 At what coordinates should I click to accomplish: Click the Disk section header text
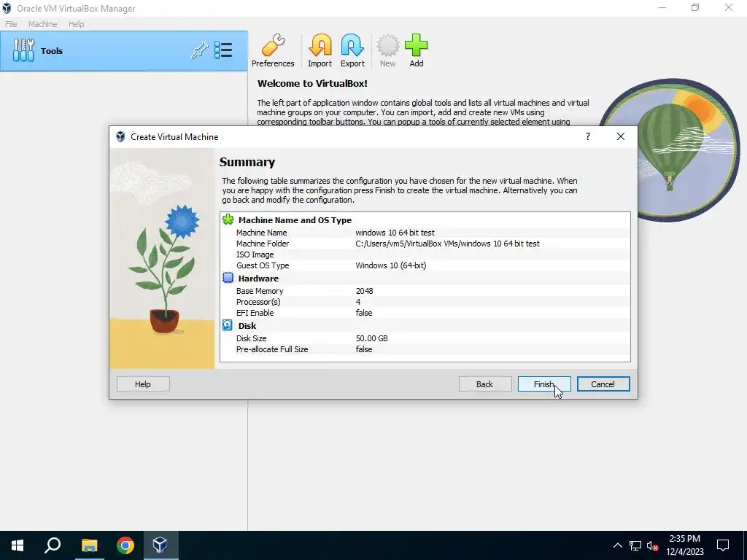[x=247, y=326]
